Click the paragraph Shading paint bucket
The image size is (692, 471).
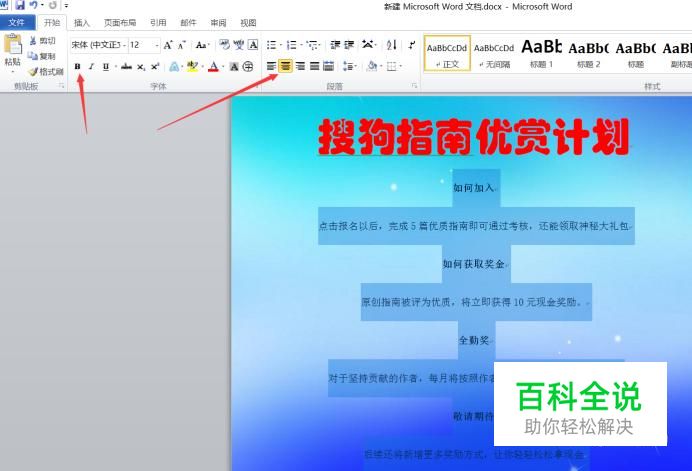click(372, 66)
